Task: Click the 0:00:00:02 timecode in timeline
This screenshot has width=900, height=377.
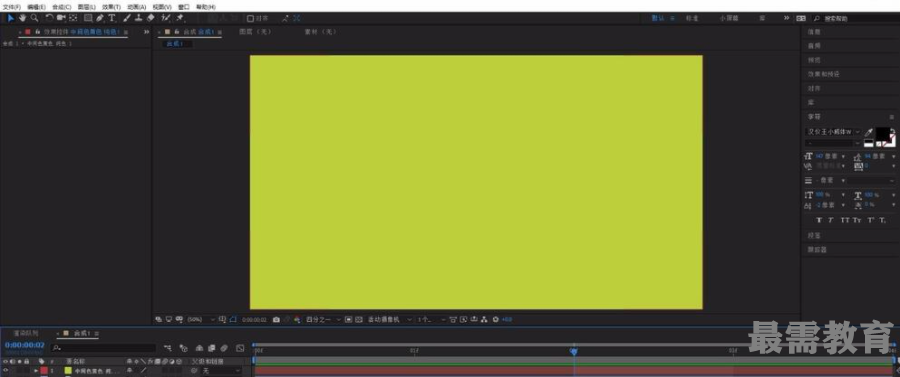Action: [x=25, y=345]
